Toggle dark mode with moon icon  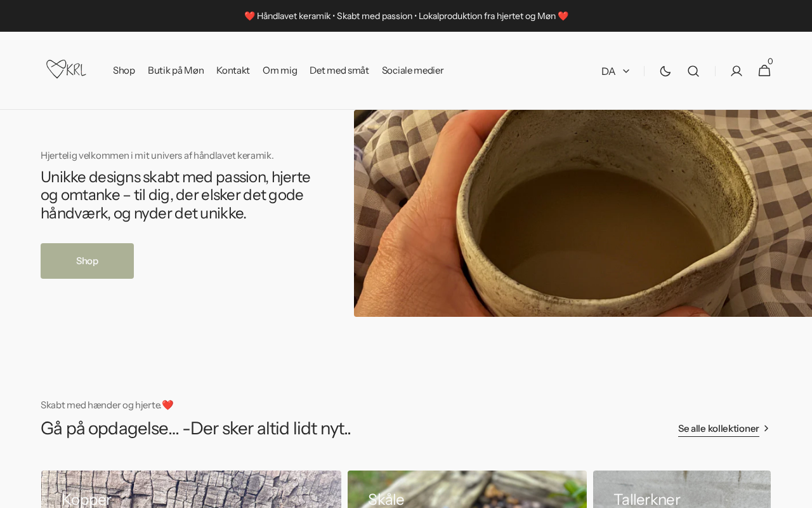tap(665, 71)
